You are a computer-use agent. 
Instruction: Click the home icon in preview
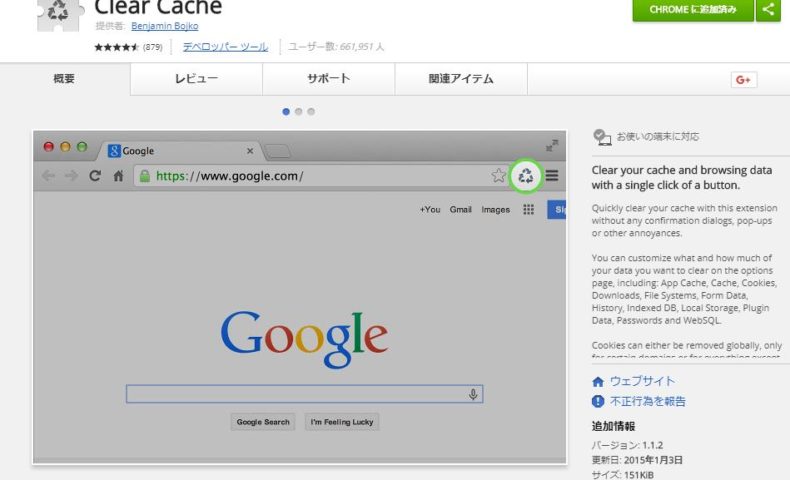pos(118,176)
